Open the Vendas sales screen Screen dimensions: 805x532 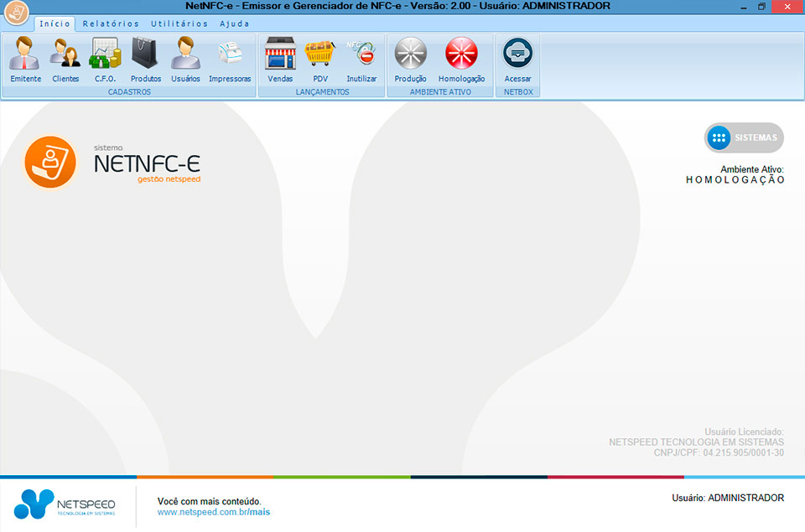point(280,59)
